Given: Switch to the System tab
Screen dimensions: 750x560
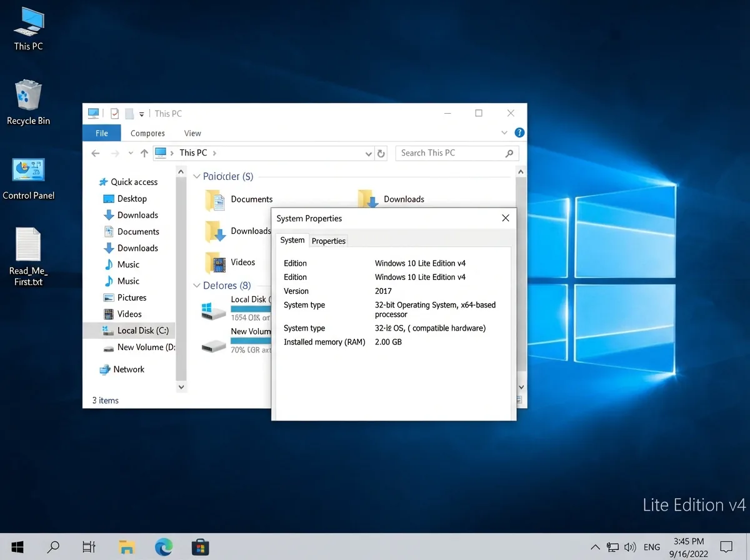Looking at the screenshot, I should pos(292,240).
